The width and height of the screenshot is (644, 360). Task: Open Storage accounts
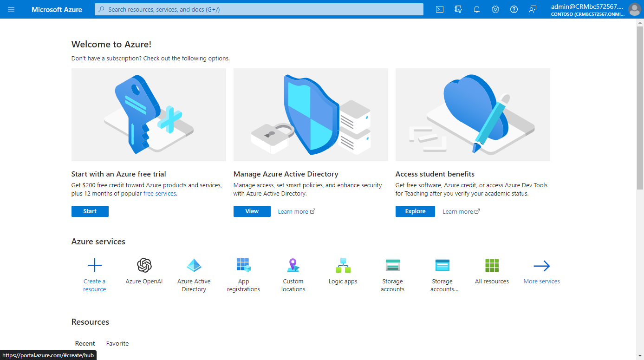392,272
